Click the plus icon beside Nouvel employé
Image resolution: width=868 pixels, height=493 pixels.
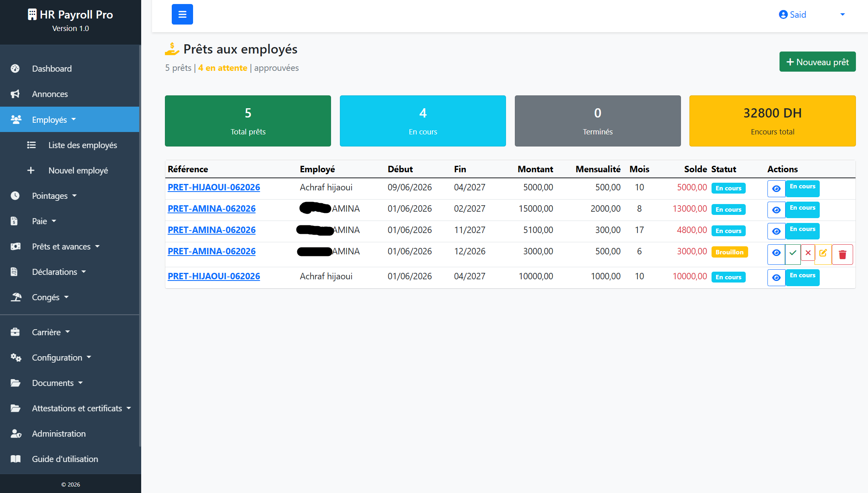click(x=31, y=170)
